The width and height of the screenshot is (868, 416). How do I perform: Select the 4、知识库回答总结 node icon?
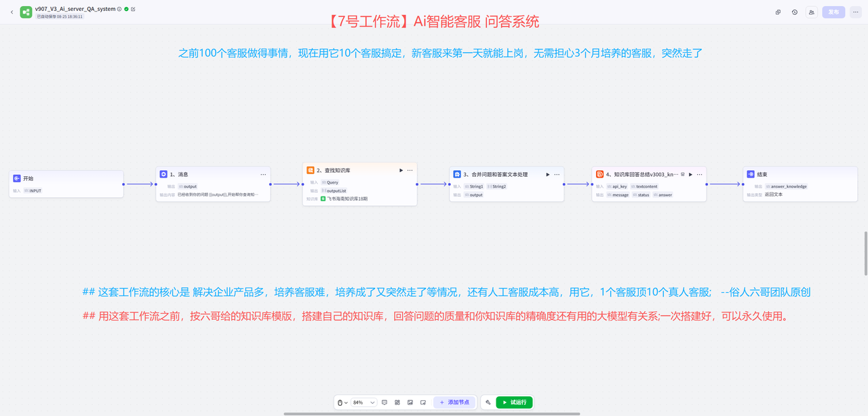(599, 174)
